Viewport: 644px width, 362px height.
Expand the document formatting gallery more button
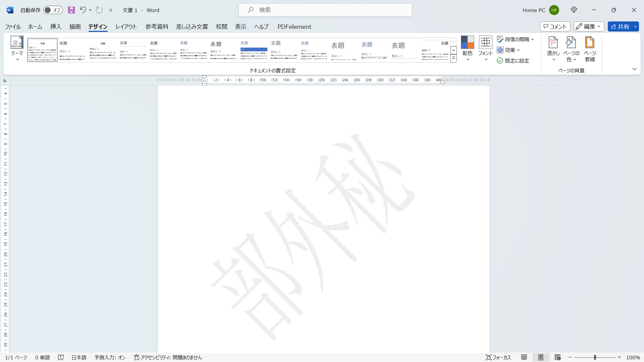point(453,59)
